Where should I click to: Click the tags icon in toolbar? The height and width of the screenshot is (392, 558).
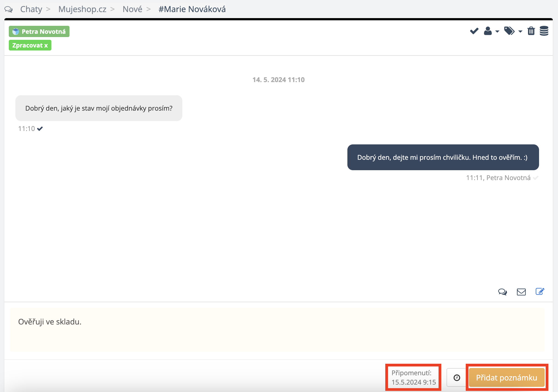509,31
